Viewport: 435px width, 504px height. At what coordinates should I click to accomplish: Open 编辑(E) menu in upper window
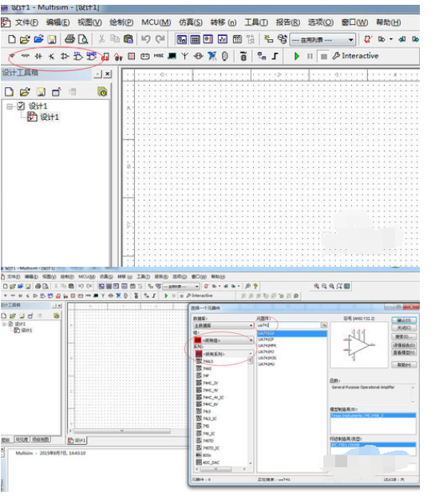(x=57, y=22)
